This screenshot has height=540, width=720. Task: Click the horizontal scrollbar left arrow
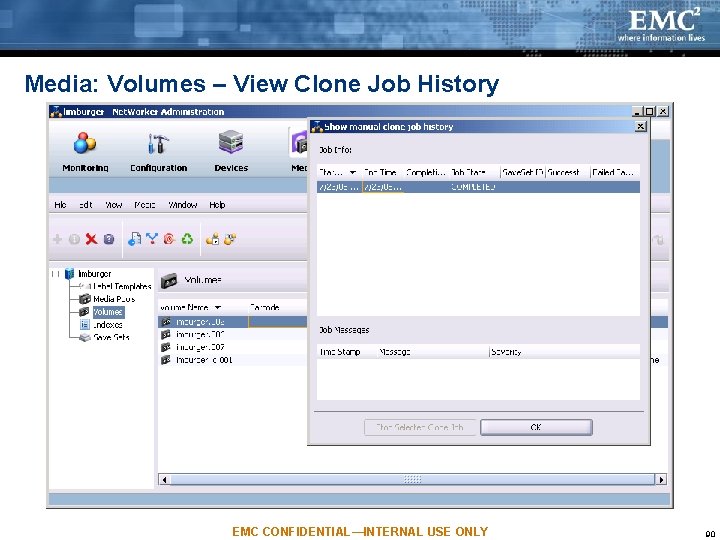coord(164,480)
